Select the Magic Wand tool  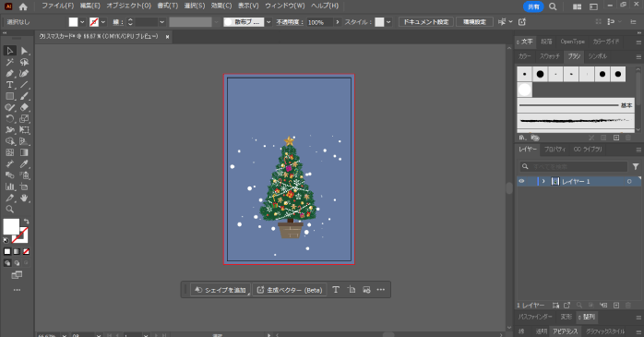pos(10,62)
